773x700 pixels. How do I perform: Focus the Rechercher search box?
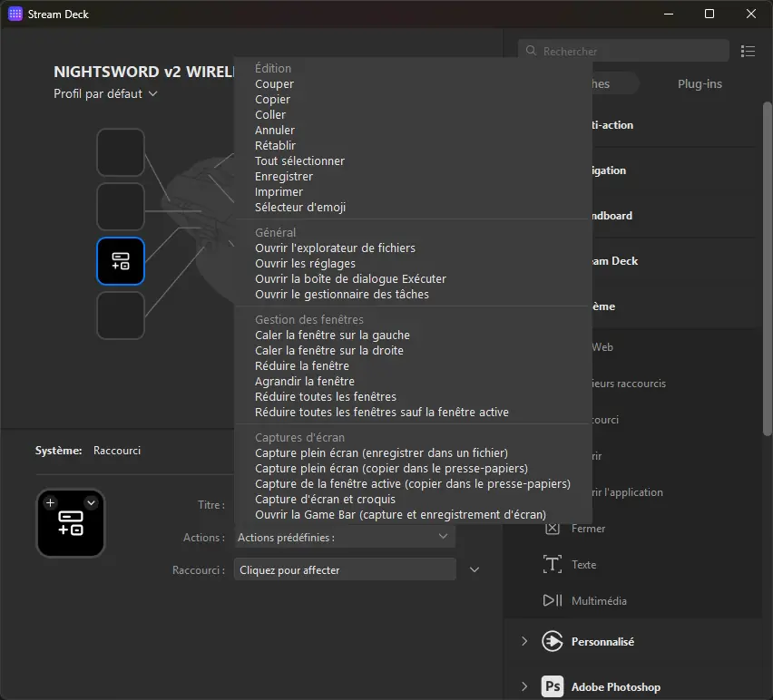(x=623, y=51)
